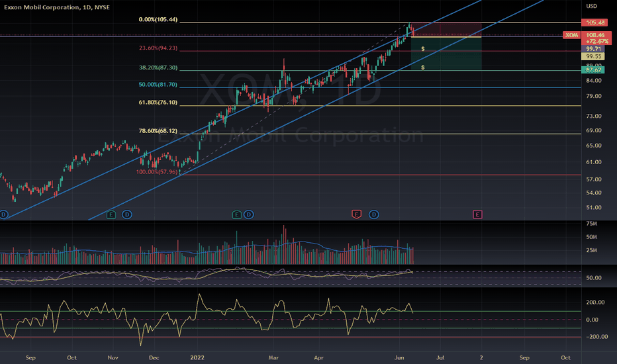The height and width of the screenshot is (364, 617).
Task: Select the short position red stop-loss zone
Action: tap(446, 30)
